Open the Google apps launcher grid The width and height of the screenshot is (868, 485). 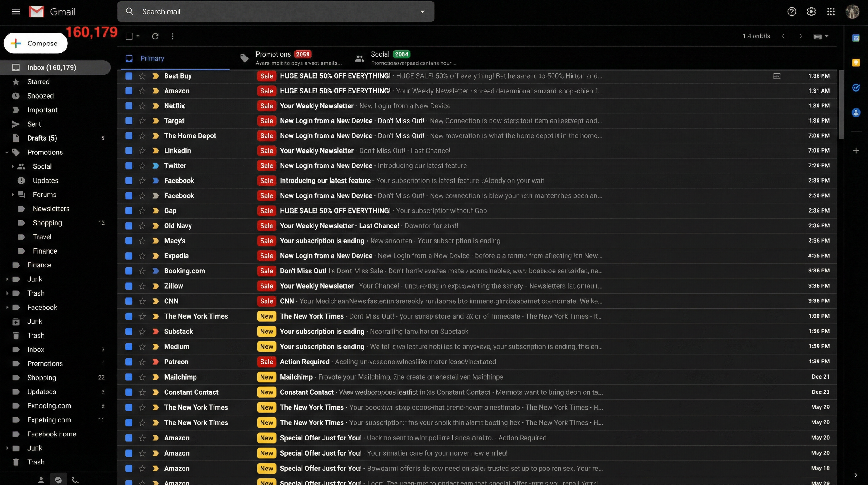(831, 11)
